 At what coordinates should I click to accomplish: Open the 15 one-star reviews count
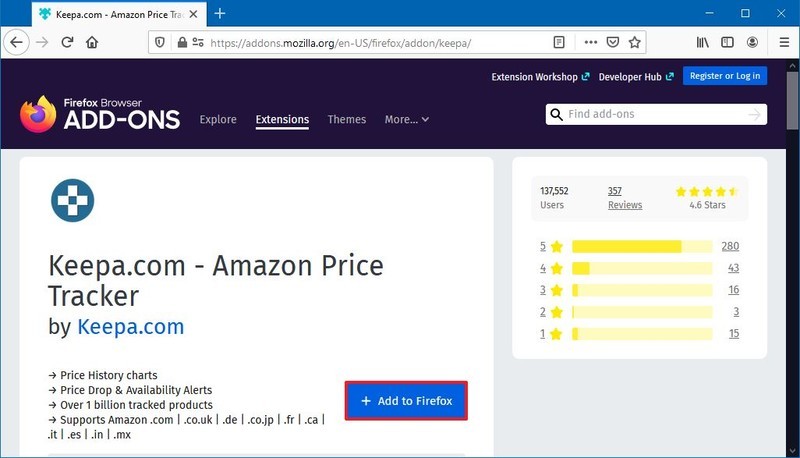coord(734,334)
